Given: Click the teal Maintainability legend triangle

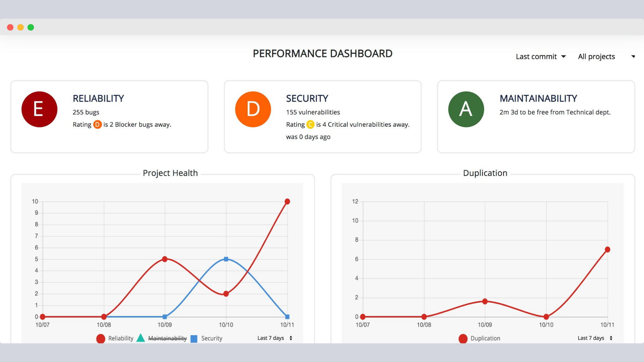Looking at the screenshot, I should [x=141, y=338].
